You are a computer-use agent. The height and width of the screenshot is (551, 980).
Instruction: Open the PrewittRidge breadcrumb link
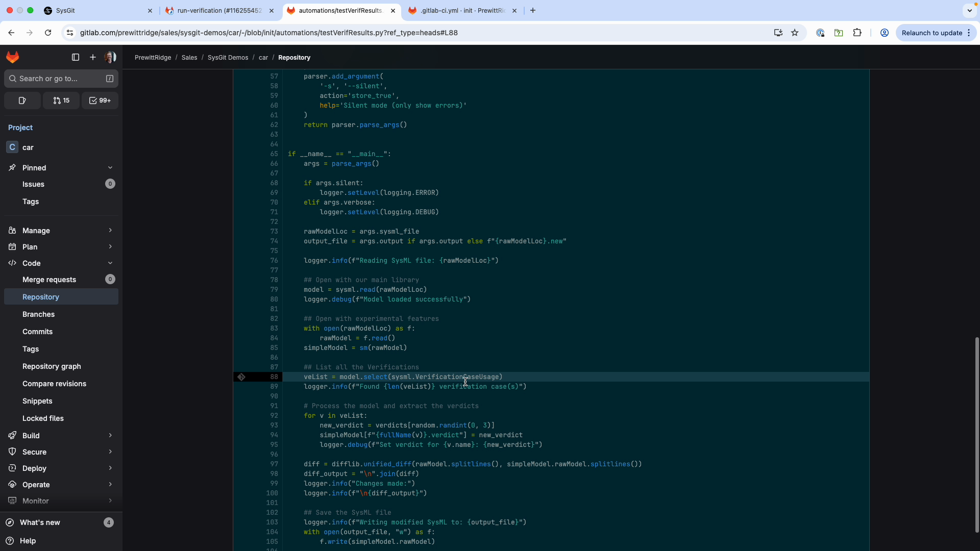coord(153,58)
